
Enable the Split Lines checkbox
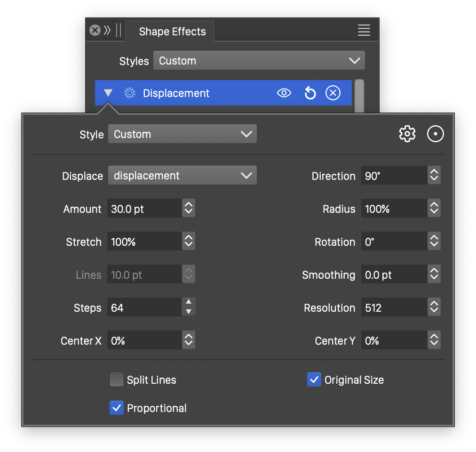pos(116,380)
